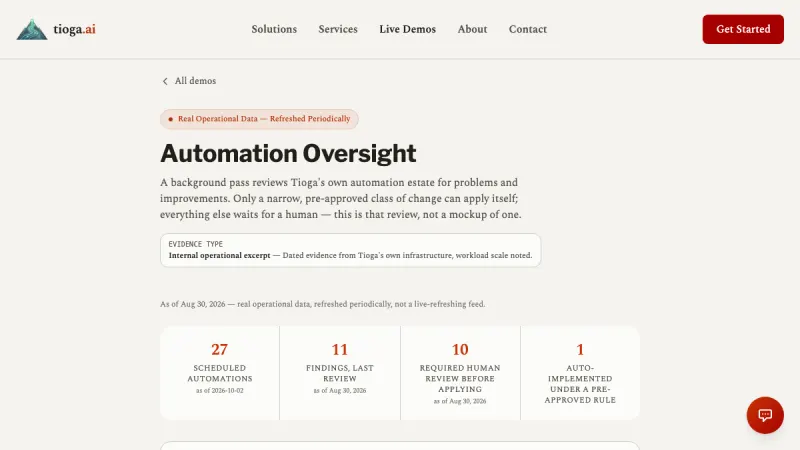800x450 pixels.
Task: Click the 1 Auto-Implemented stat
Action: point(580,373)
